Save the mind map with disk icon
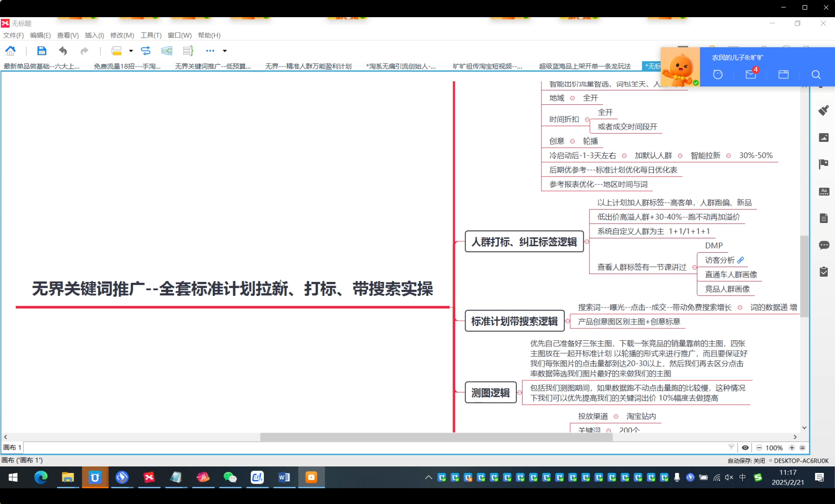 tap(42, 51)
